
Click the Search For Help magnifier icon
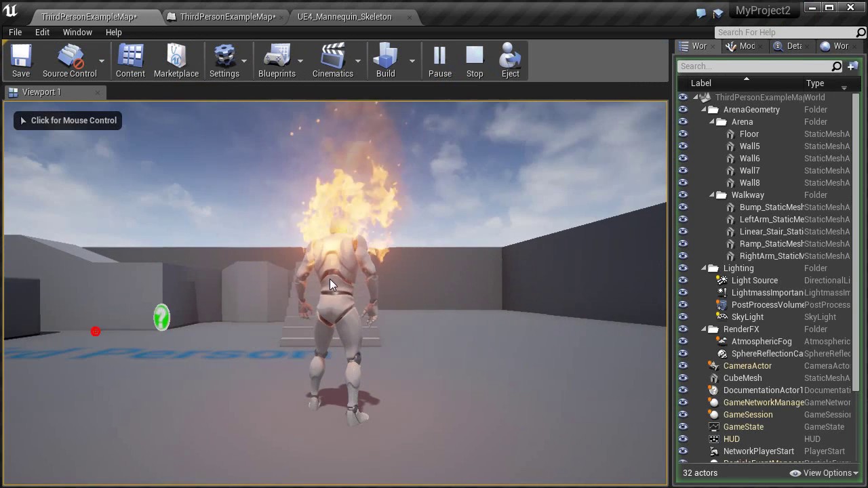click(x=861, y=32)
